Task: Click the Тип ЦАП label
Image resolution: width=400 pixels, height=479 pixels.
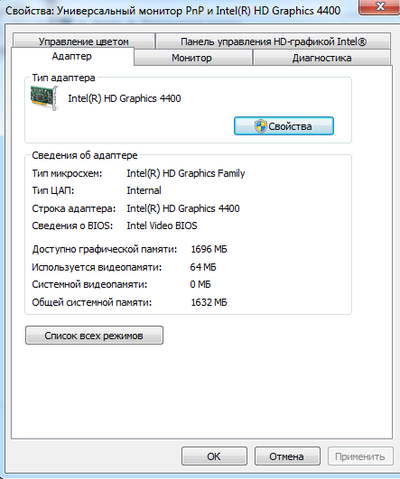Action: point(53,191)
